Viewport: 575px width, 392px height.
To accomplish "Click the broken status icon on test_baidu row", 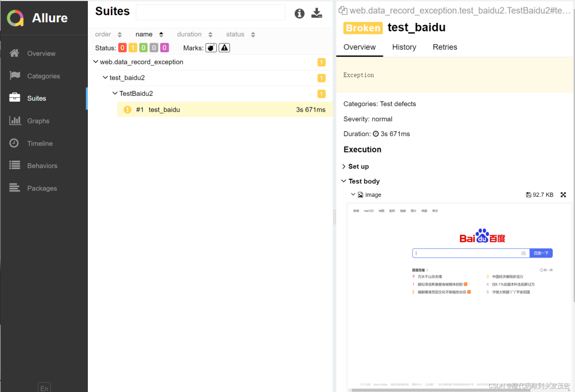I will pos(127,110).
